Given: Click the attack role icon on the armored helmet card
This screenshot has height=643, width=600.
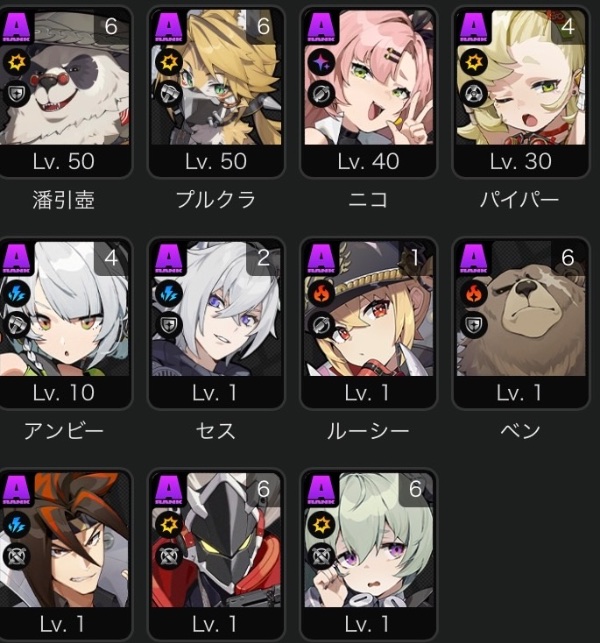Looking at the screenshot, I should (169, 556).
